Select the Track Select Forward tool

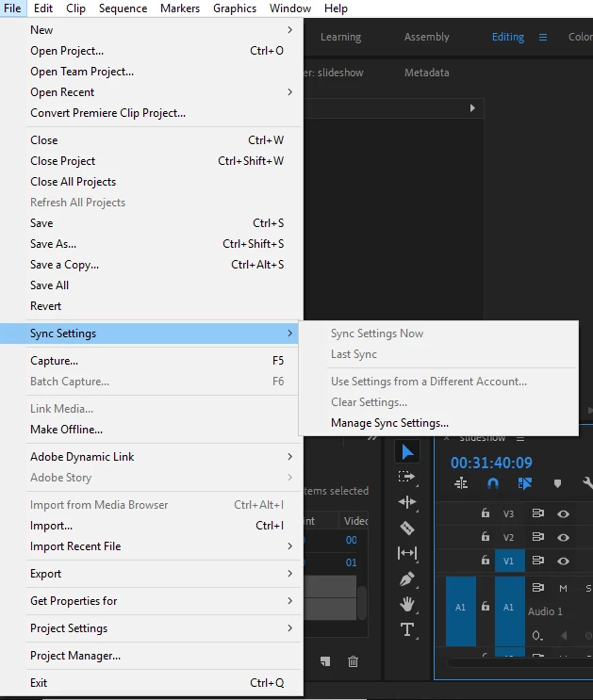click(x=406, y=477)
